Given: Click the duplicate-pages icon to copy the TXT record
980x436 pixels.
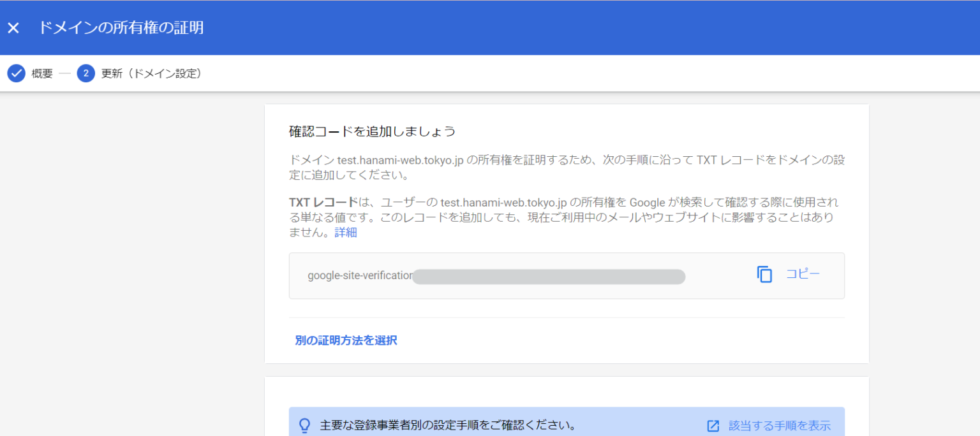Looking at the screenshot, I should (764, 274).
